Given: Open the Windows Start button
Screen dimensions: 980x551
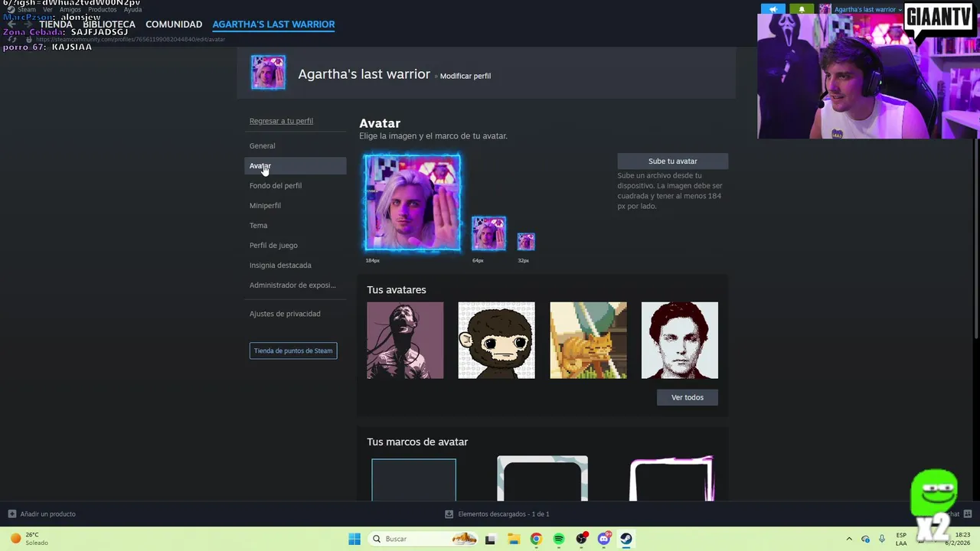Looking at the screenshot, I should click(x=354, y=539).
